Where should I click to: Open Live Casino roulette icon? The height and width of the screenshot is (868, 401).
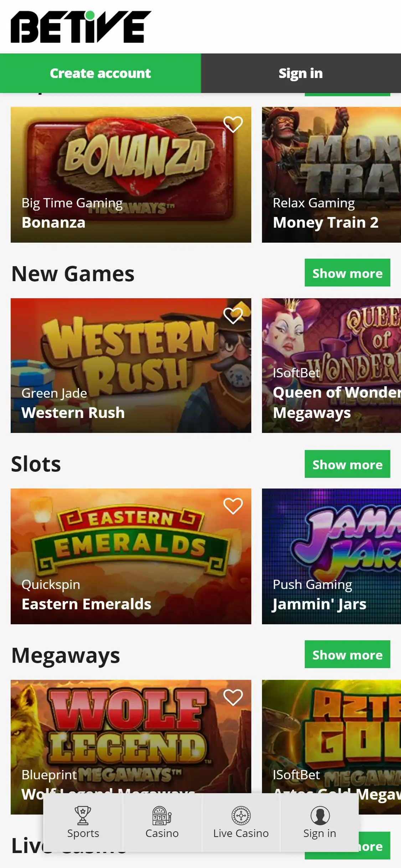(x=241, y=816)
